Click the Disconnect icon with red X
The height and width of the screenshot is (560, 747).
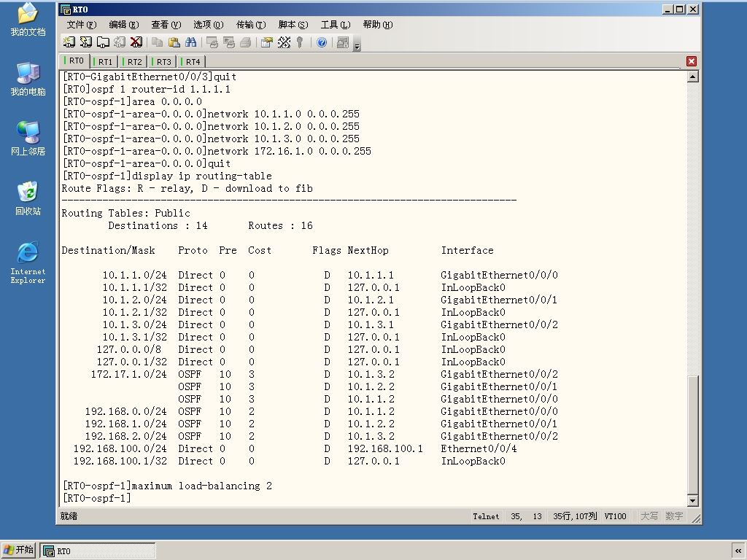(x=136, y=42)
